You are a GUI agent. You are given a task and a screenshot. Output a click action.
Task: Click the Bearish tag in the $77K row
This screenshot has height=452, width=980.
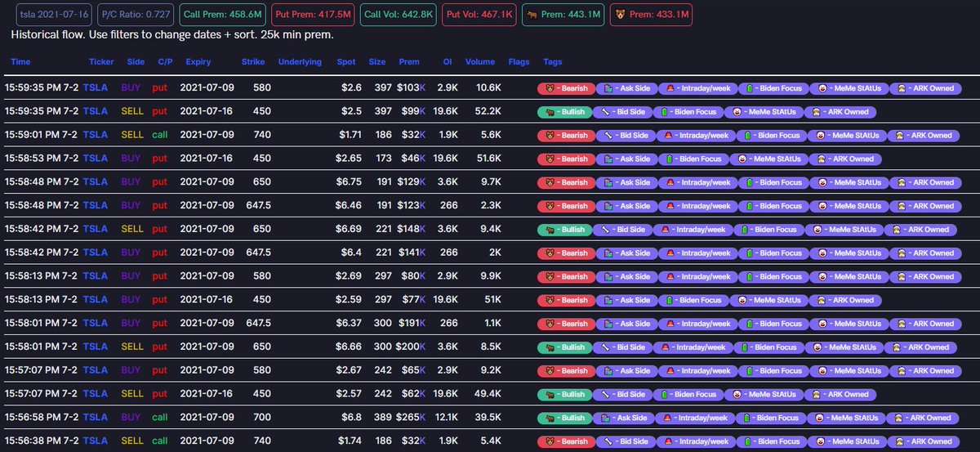564,300
